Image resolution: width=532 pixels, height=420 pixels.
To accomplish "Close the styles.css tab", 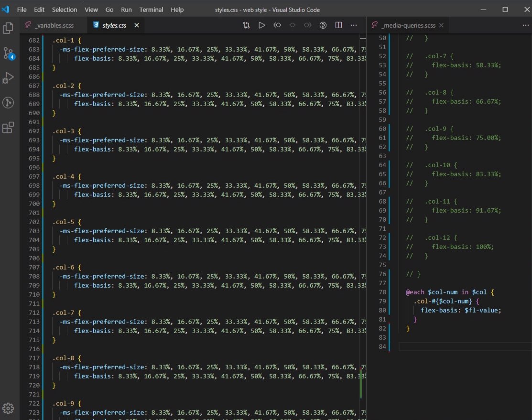I will click(x=137, y=25).
